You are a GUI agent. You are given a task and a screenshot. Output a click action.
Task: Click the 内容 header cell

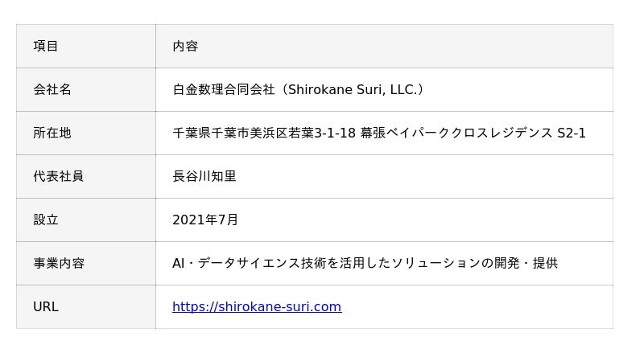point(185,46)
